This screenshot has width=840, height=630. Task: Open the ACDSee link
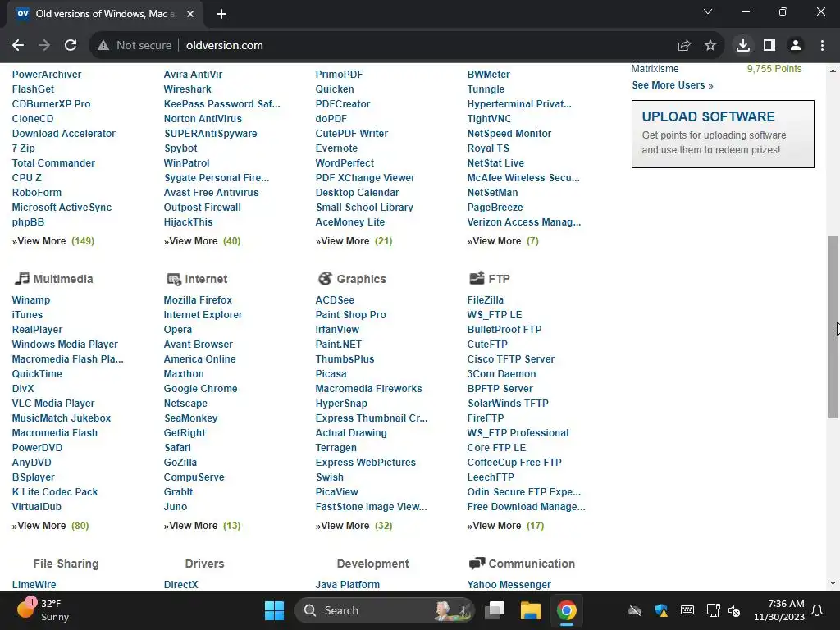pyautogui.click(x=335, y=300)
